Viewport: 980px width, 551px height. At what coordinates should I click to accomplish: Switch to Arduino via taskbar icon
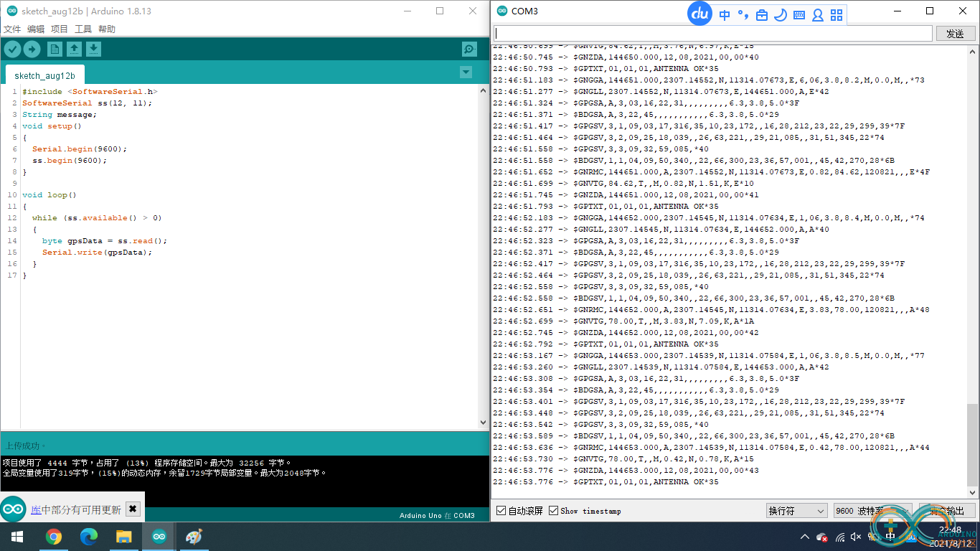tap(159, 537)
